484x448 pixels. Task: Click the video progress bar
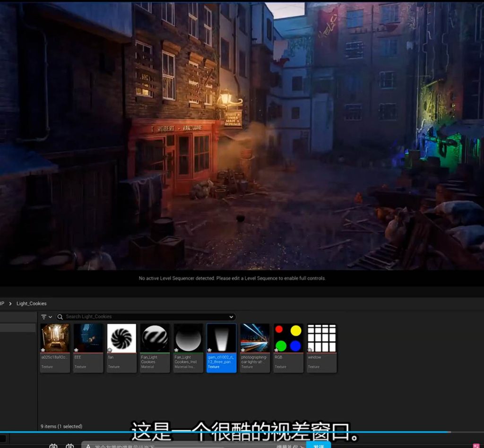[x=236, y=432]
